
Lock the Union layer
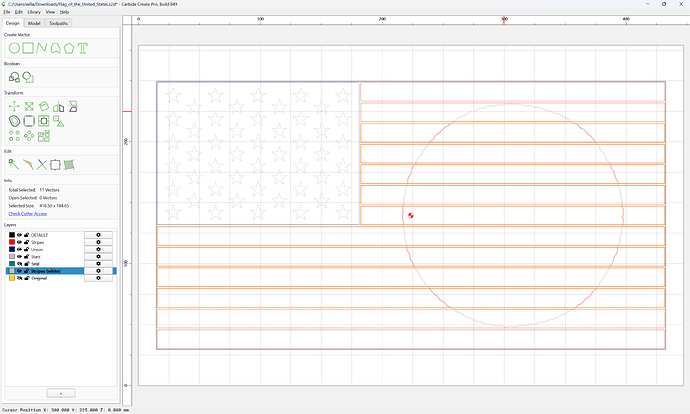tap(26, 249)
